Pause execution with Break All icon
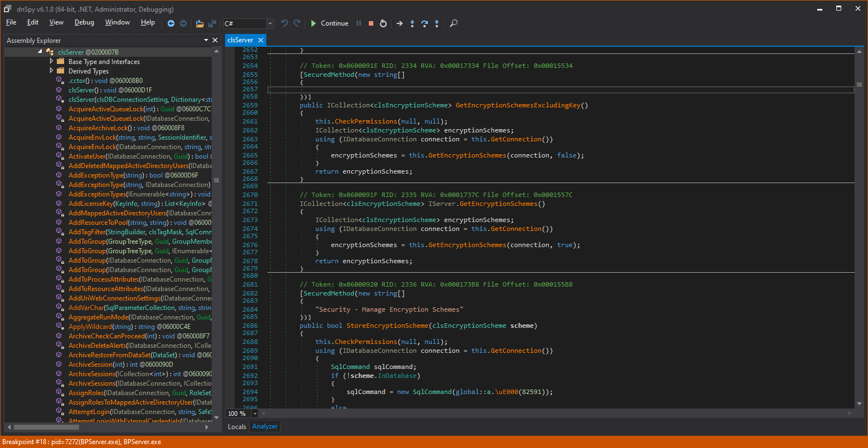This screenshot has width=868, height=448. [x=359, y=23]
